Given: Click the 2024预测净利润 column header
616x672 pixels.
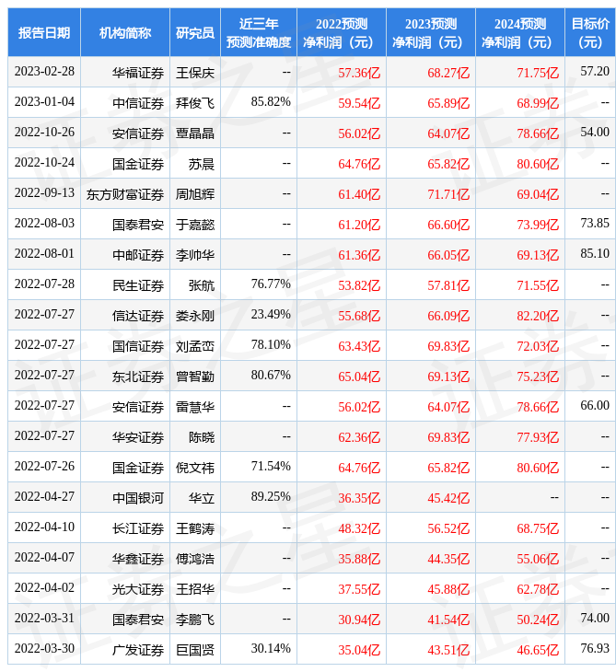Looking at the screenshot, I should [x=520, y=32].
